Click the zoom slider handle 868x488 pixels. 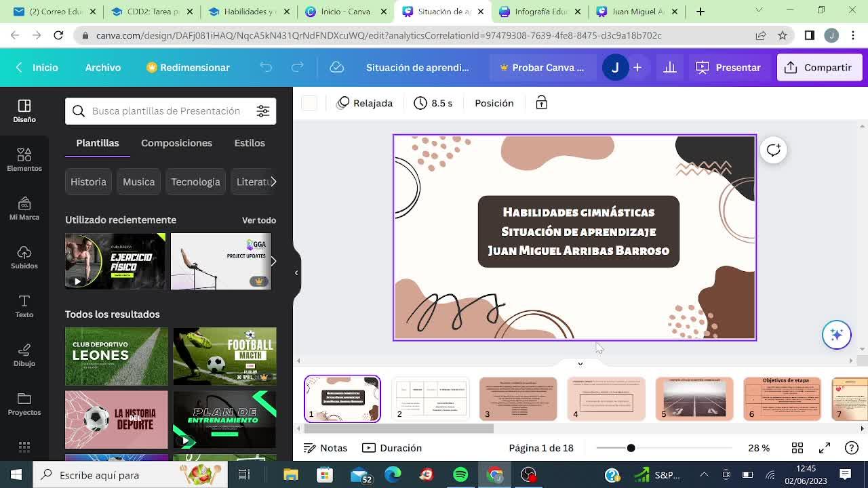[x=631, y=448]
